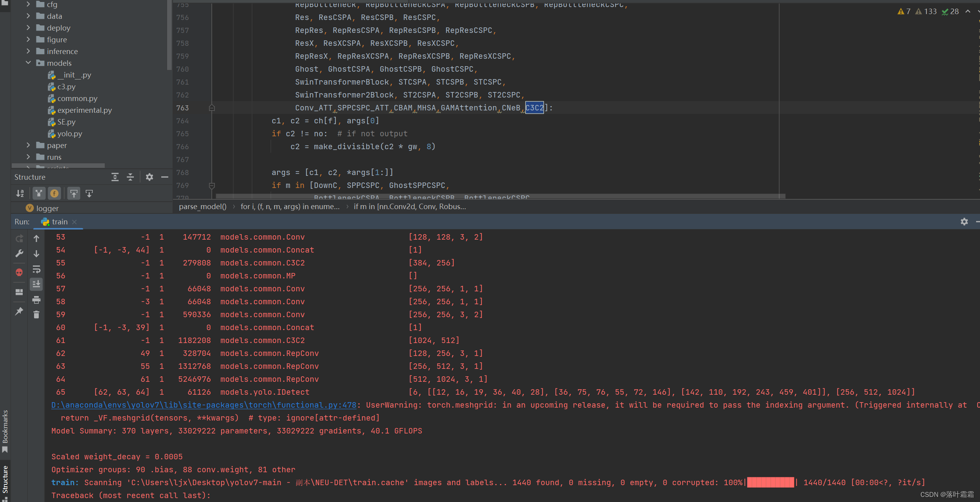980x502 pixels.
Task: Toggle soft-wrap in console output
Action: [36, 269]
